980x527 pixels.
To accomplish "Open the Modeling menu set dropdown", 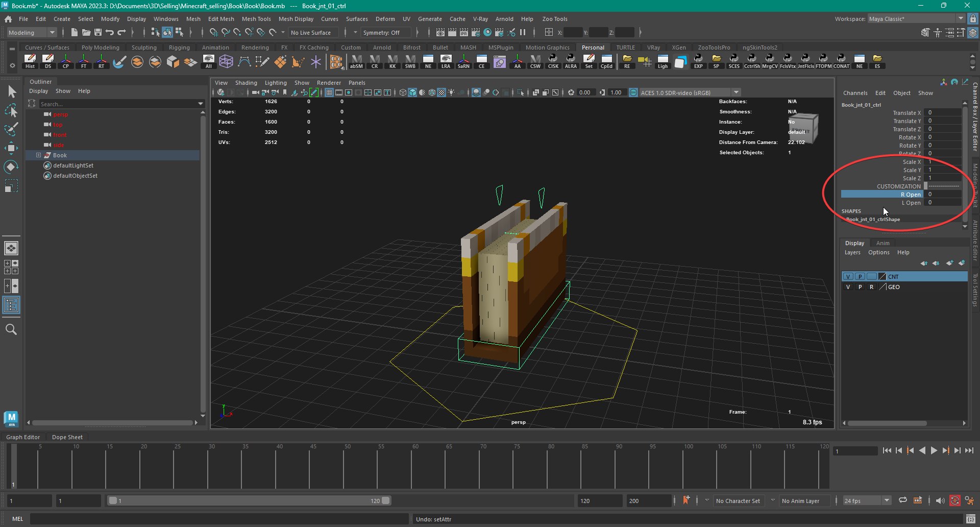I will click(32, 32).
